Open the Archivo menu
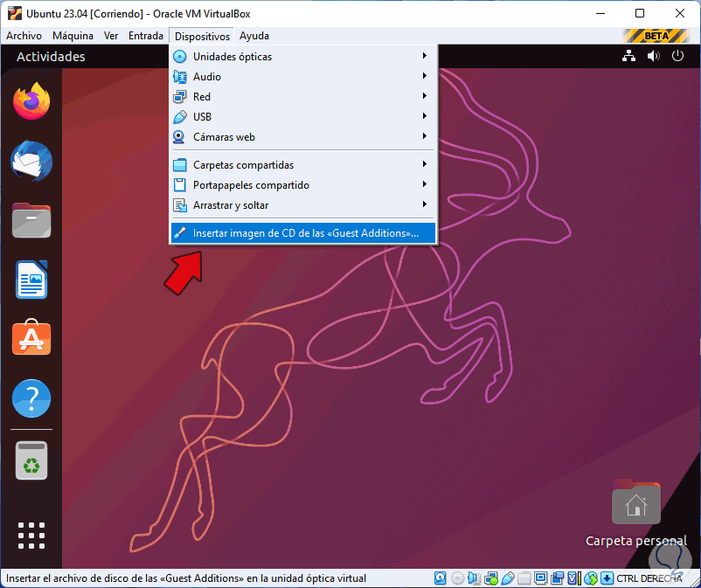This screenshot has width=701, height=588. 24,36
